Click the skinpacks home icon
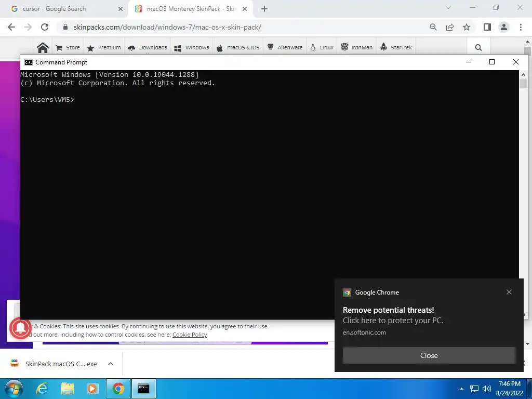 click(x=43, y=47)
